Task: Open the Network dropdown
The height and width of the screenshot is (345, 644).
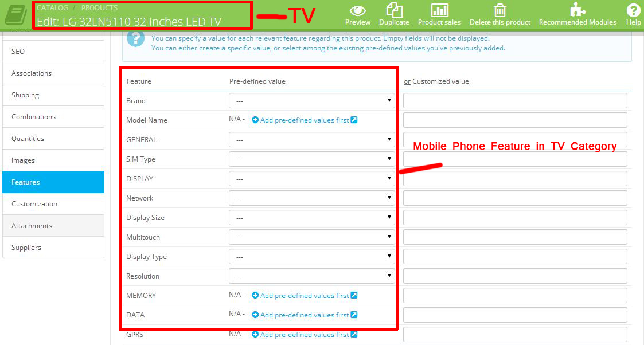Action: point(312,198)
